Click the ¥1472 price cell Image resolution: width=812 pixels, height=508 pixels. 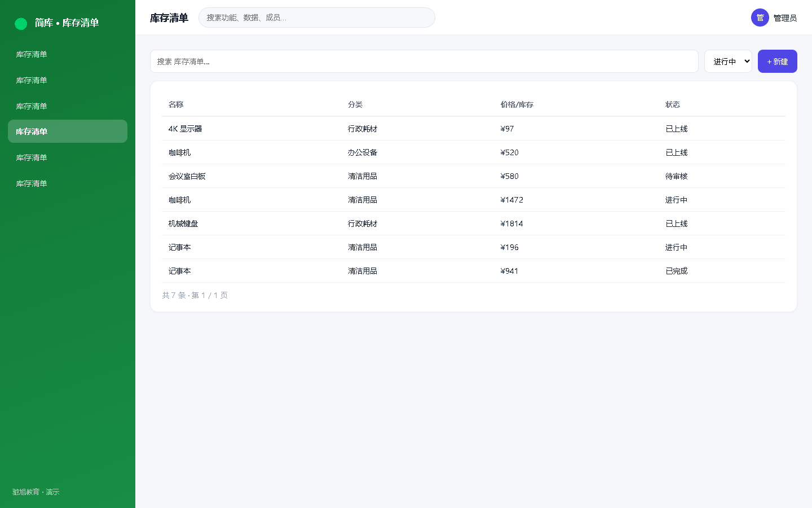[x=511, y=200]
